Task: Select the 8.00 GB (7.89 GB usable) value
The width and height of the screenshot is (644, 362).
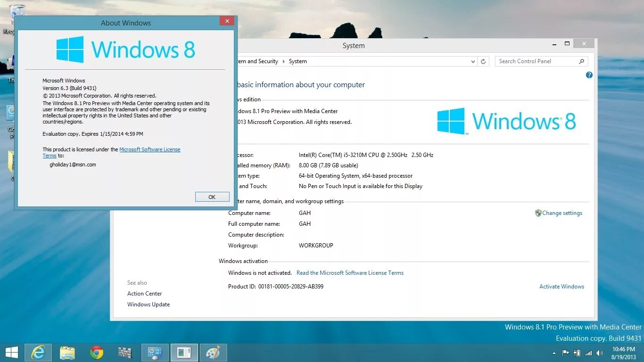Action: (329, 165)
